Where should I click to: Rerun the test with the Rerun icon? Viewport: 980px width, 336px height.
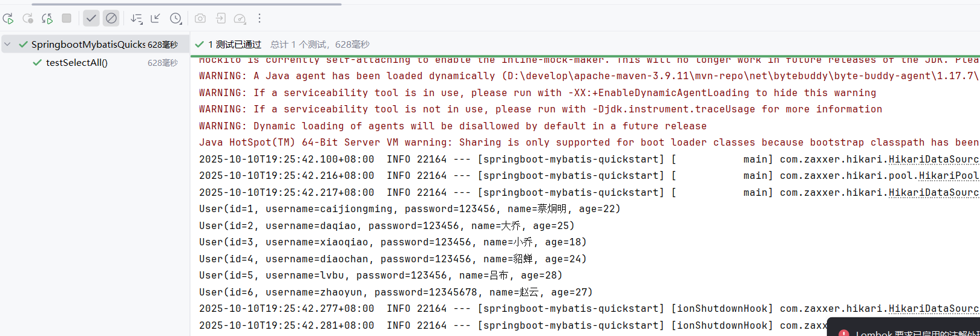point(8,19)
